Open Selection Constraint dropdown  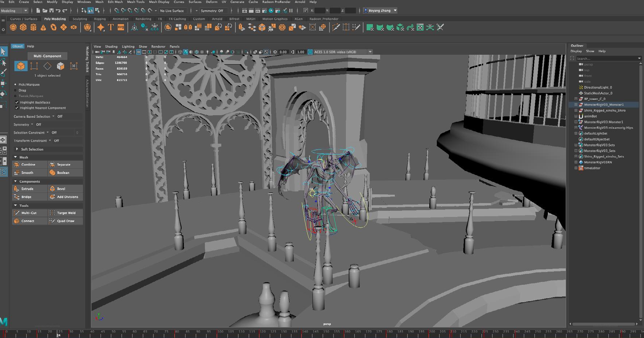pos(47,132)
